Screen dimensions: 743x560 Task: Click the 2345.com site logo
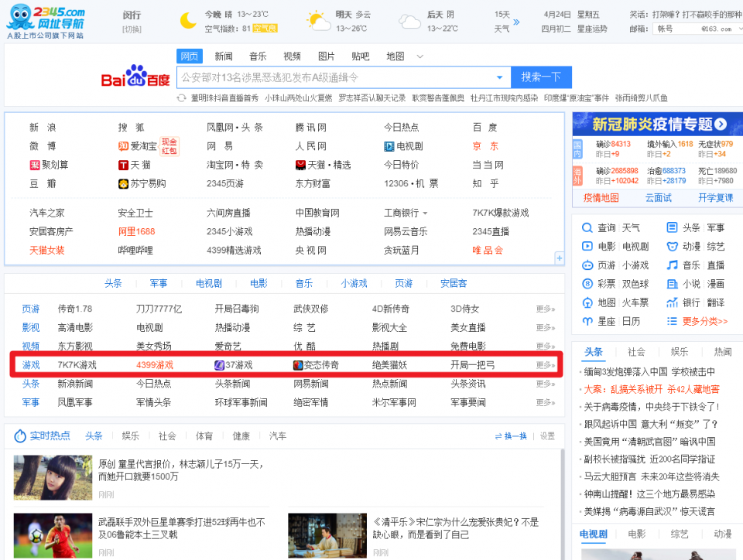[46, 22]
